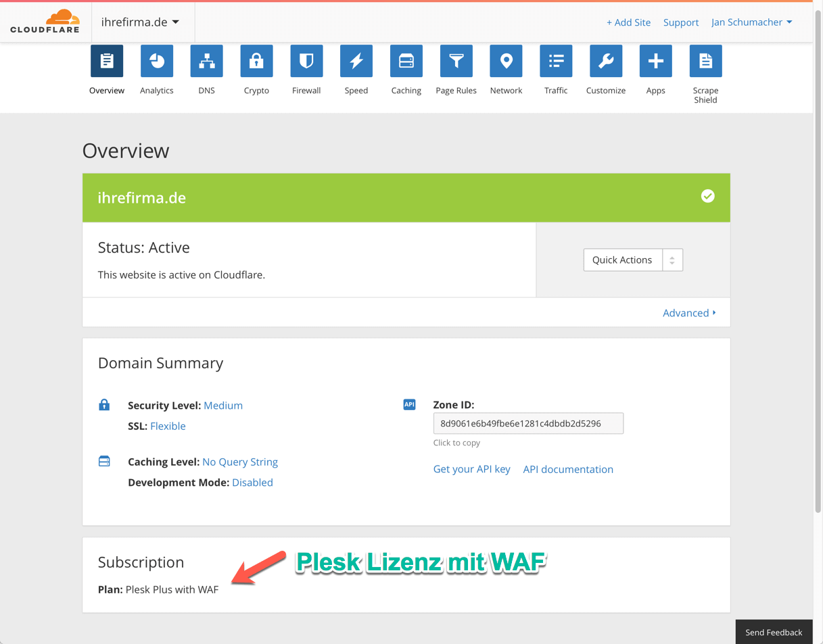Open Customize wrench icon
The height and width of the screenshot is (644, 823).
click(606, 61)
